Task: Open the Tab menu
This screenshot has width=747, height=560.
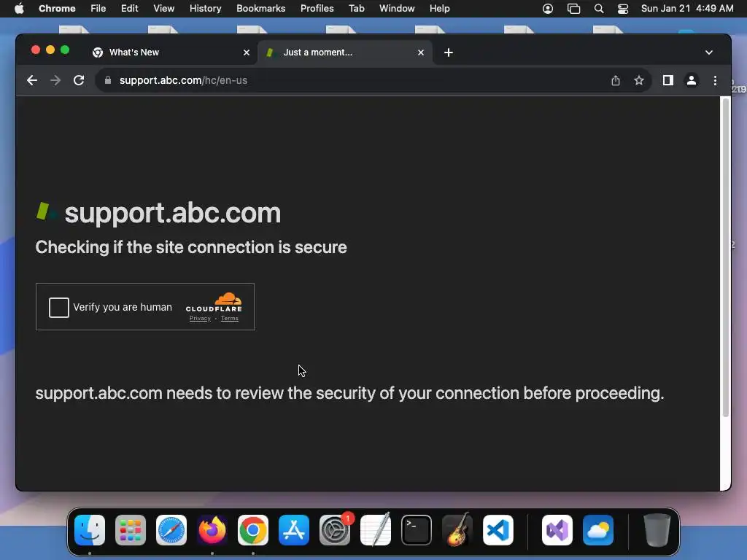Action: 356,9
